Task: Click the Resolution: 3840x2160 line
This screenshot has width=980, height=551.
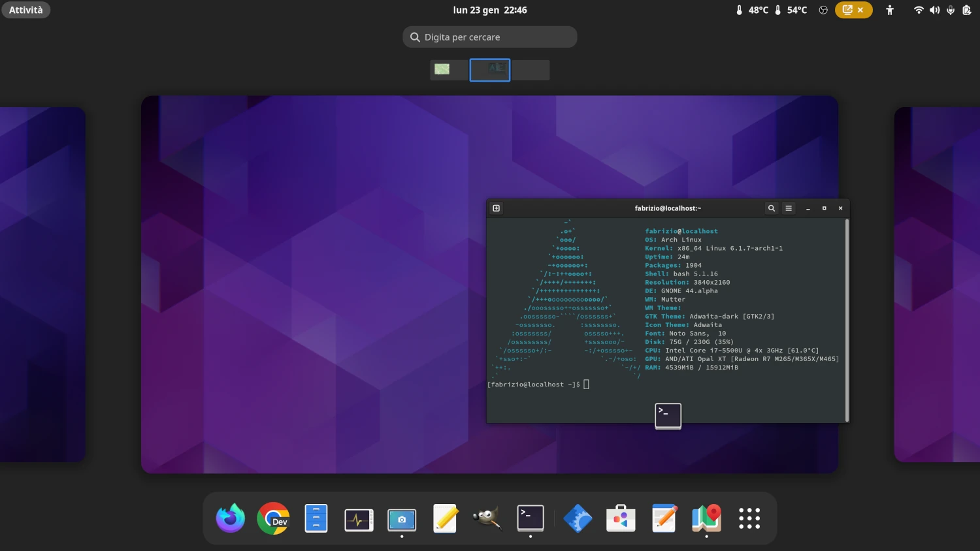Action: click(687, 282)
